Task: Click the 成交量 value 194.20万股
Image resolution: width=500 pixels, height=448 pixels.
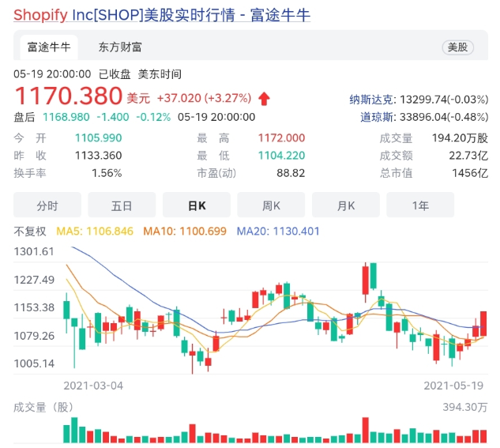Action: [460, 138]
